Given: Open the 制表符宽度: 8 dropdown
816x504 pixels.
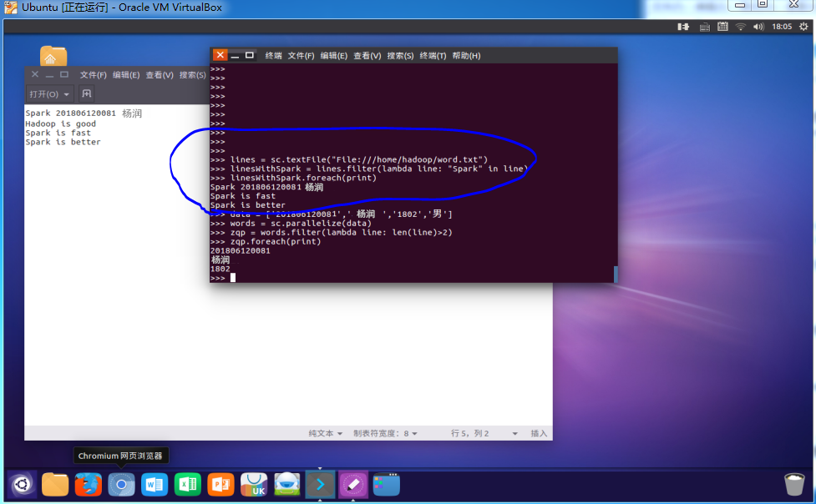Looking at the screenshot, I should tap(385, 433).
